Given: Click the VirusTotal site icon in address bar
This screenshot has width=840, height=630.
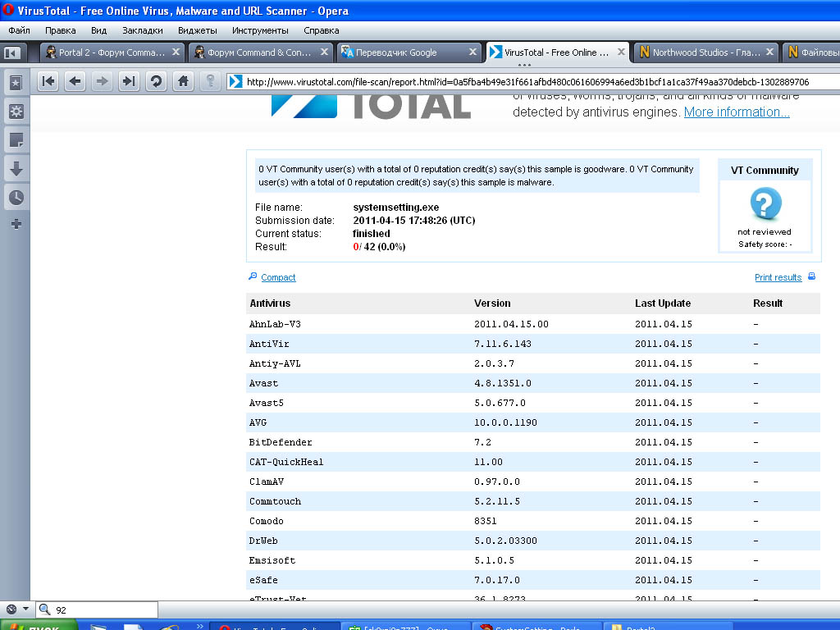Looking at the screenshot, I should (235, 81).
